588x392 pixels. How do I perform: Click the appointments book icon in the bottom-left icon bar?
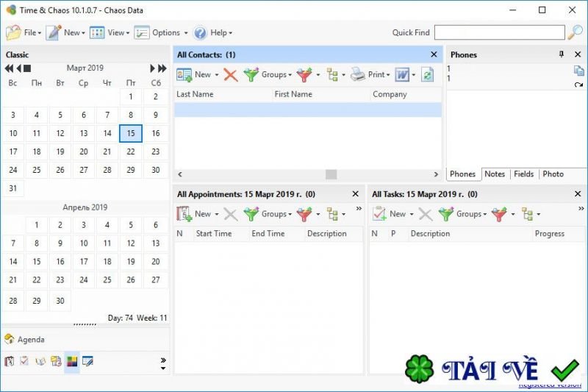pyautogui.click(x=10, y=361)
